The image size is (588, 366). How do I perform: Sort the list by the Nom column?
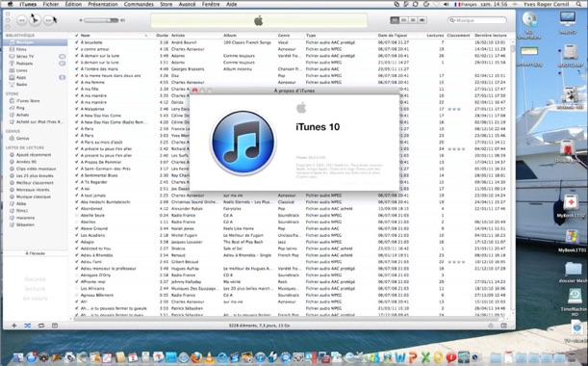(x=114, y=36)
